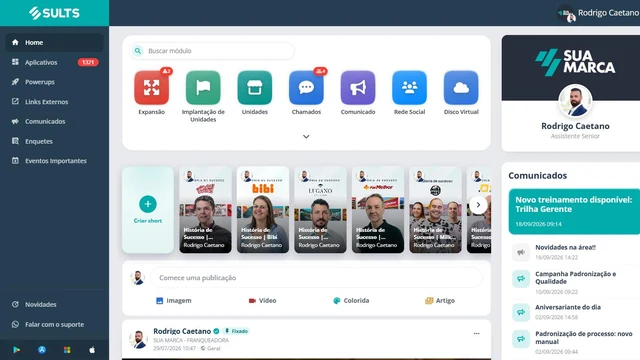Click the Comece uma publicação field

(317, 278)
